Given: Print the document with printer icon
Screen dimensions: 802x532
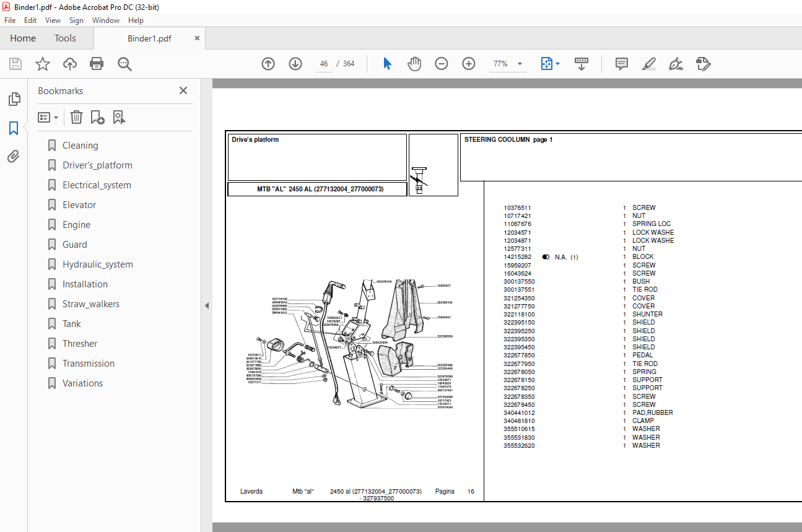Looking at the screenshot, I should [x=97, y=64].
